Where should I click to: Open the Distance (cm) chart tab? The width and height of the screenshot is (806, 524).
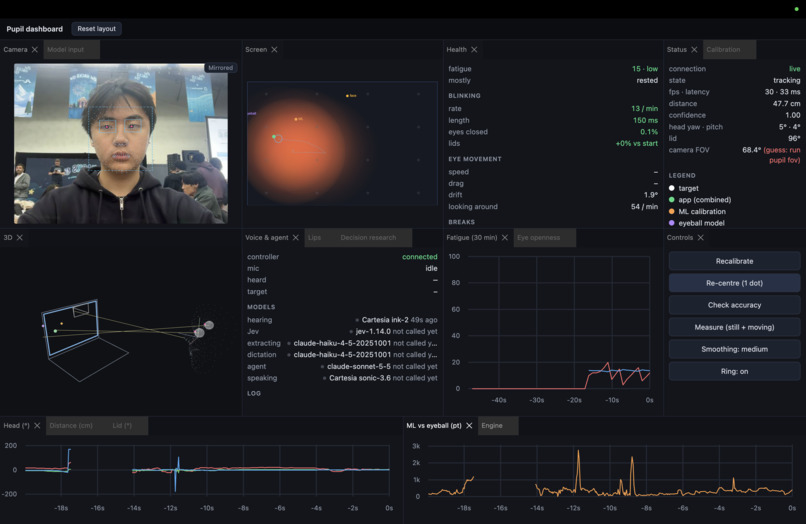(x=71, y=426)
